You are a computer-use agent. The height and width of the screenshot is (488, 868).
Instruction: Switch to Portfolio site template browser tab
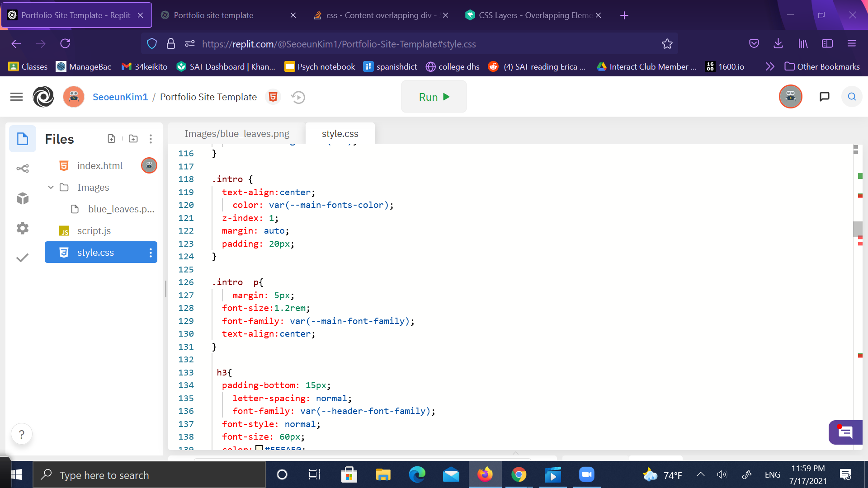pyautogui.click(x=213, y=15)
